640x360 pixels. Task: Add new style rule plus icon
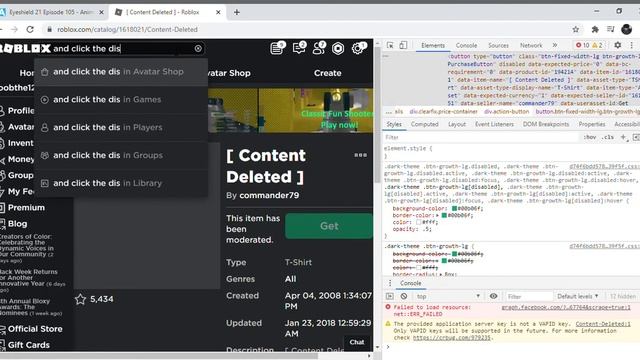(x=623, y=138)
